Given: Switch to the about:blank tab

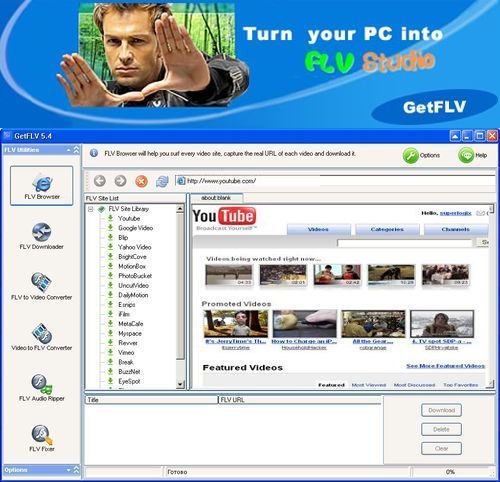Looking at the screenshot, I should (x=216, y=198).
